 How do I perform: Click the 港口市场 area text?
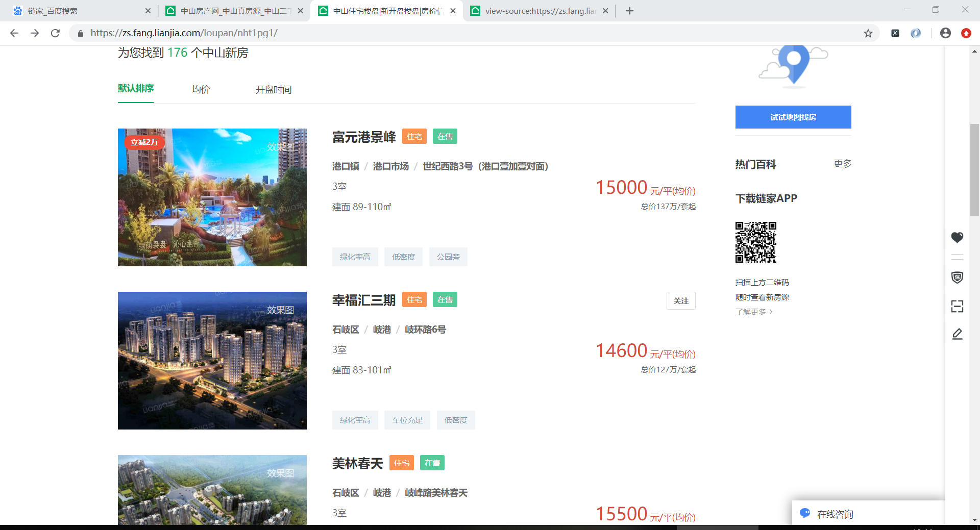[391, 166]
